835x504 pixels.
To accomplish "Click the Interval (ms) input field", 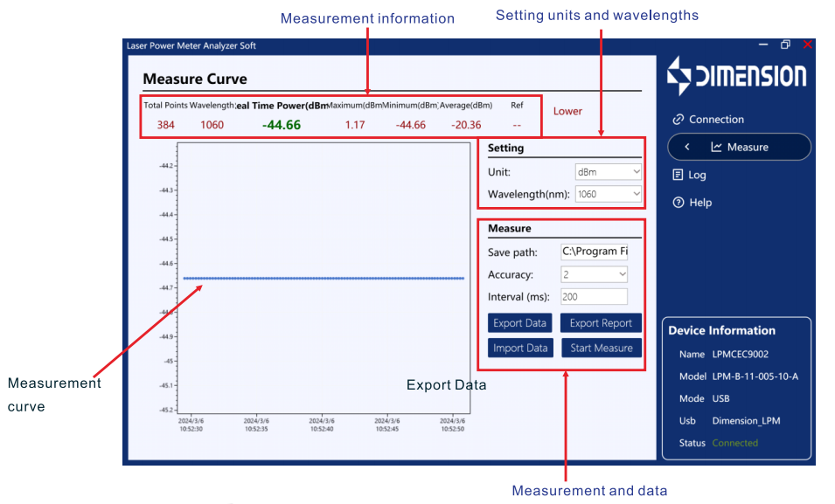I will point(594,297).
